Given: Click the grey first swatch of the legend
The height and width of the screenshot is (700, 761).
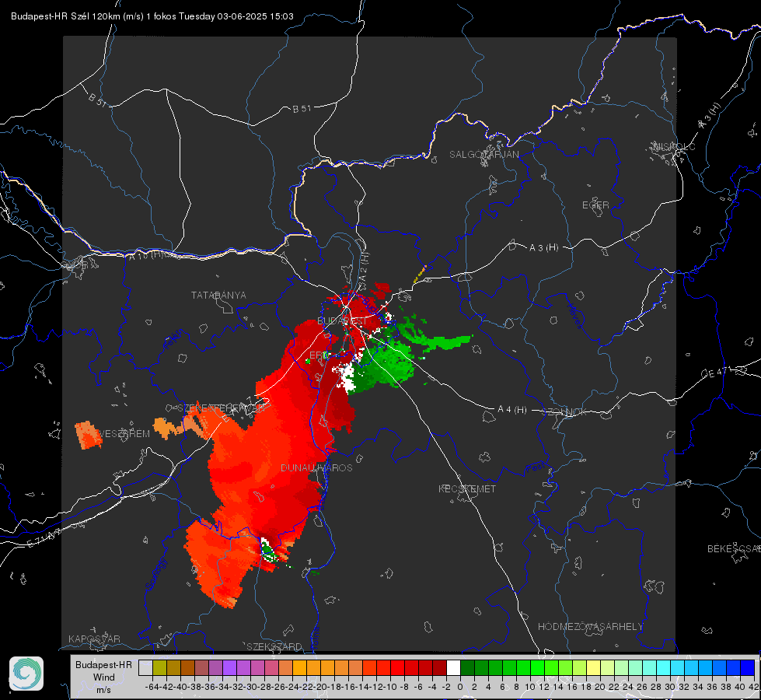Looking at the screenshot, I should 145,667.
